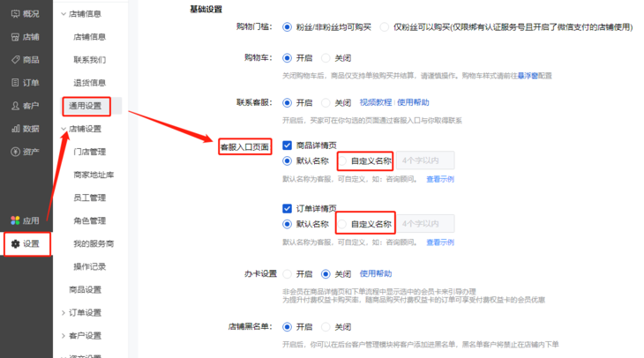Choose 自定义名称 under 商品详情页
This screenshot has width=644, height=358.
coord(342,161)
